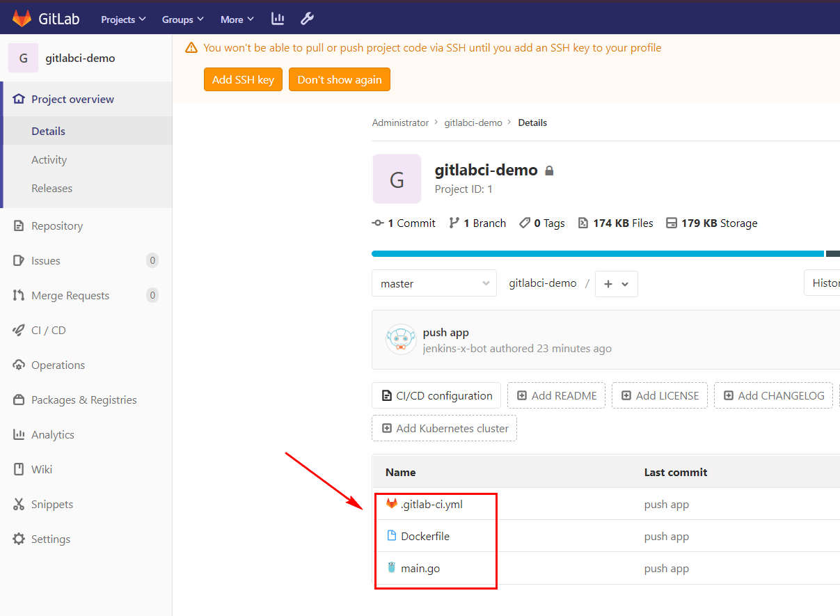Select Releases in sidebar
The height and width of the screenshot is (616, 840).
(51, 188)
